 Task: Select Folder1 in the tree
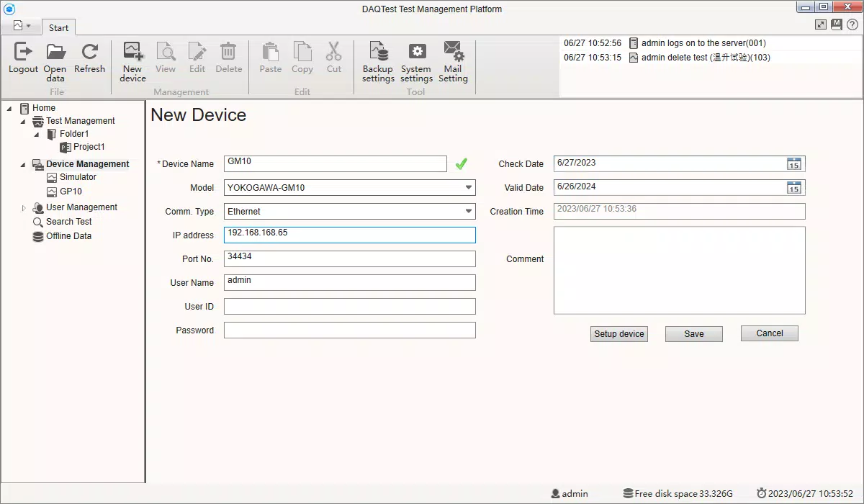[74, 134]
